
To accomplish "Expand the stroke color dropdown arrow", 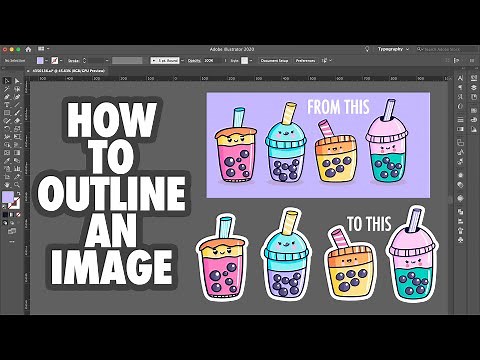I will coord(61,61).
